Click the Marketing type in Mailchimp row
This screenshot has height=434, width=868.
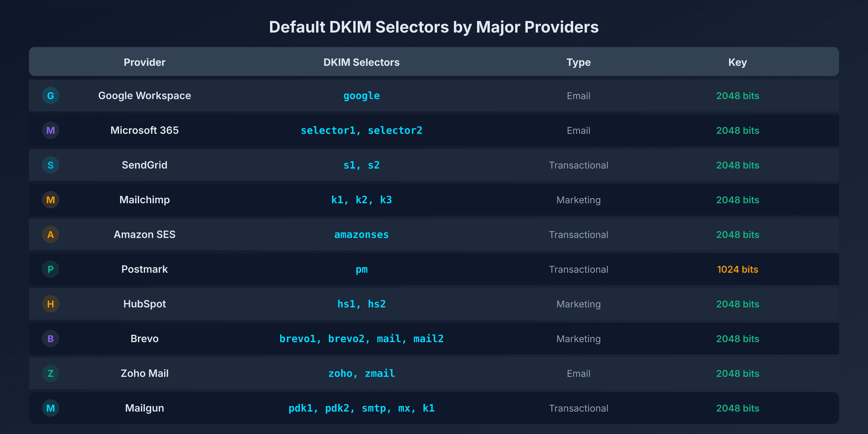[x=579, y=200]
